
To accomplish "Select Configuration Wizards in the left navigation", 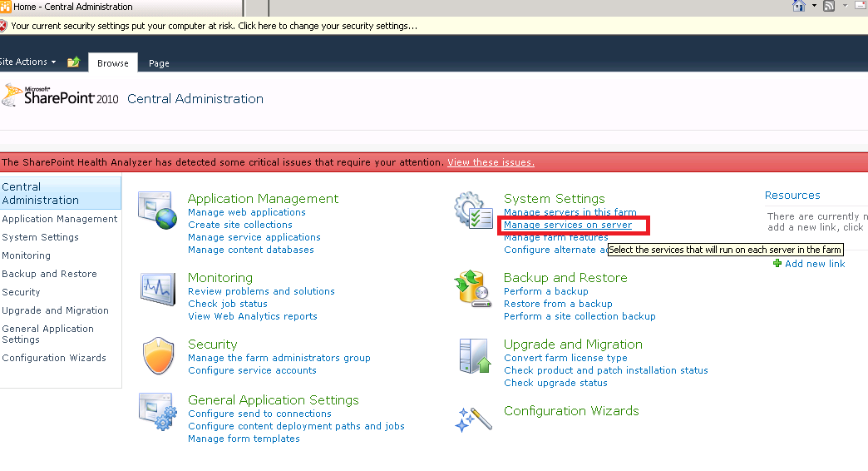I will pyautogui.click(x=54, y=358).
